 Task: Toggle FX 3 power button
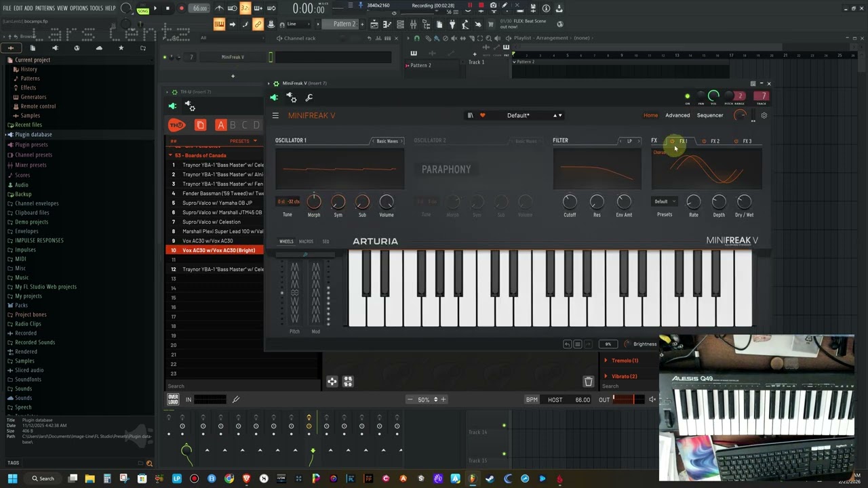click(x=736, y=141)
